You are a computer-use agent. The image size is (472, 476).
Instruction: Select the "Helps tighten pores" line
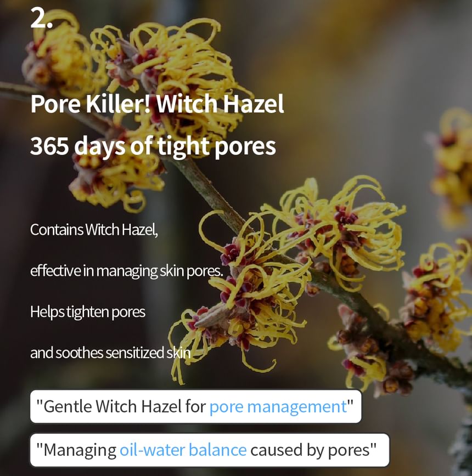tap(88, 312)
